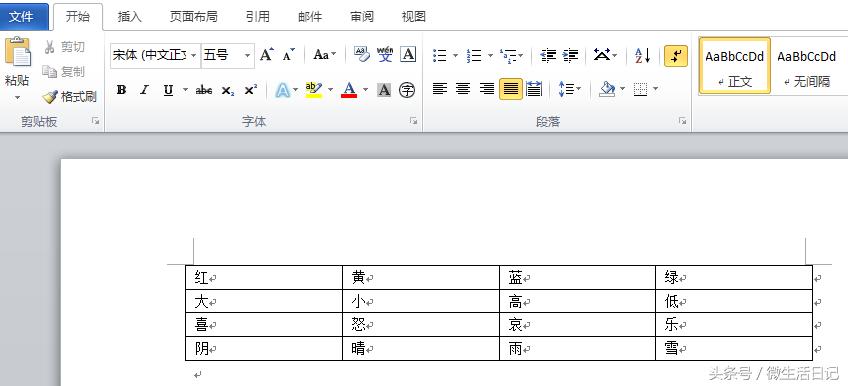Image resolution: width=848 pixels, height=386 pixels.
Task: Open the underline style dropdown arrow
Action: pos(186,90)
